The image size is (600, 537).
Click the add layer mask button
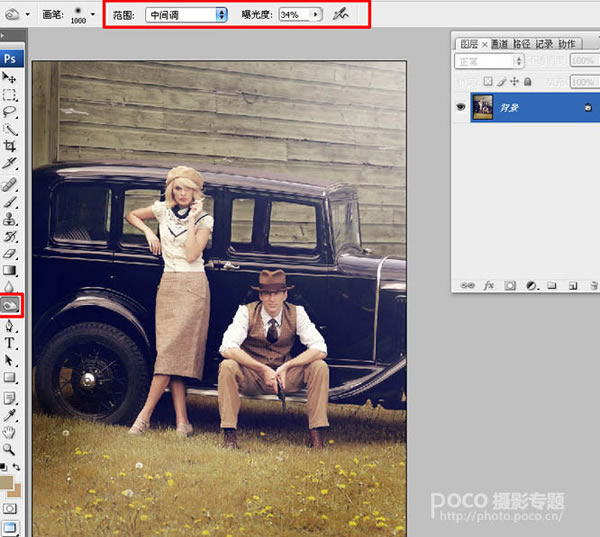(x=510, y=285)
